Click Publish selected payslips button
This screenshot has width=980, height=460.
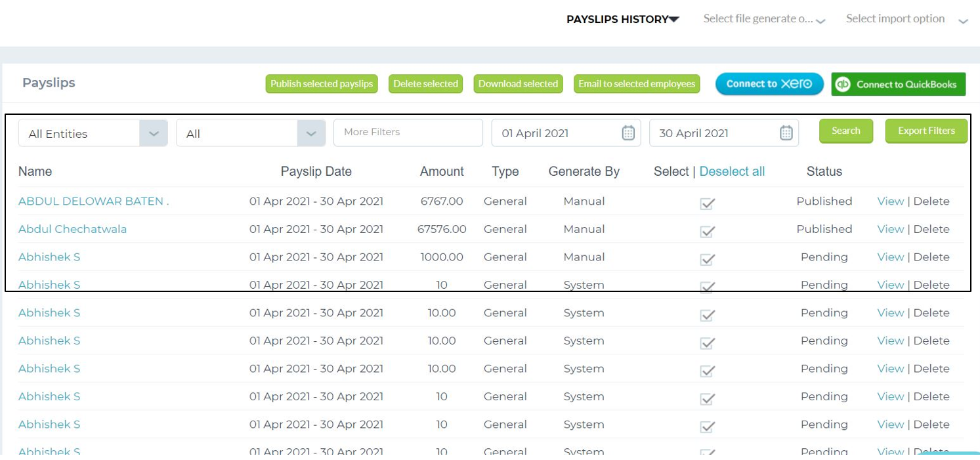[x=322, y=84]
